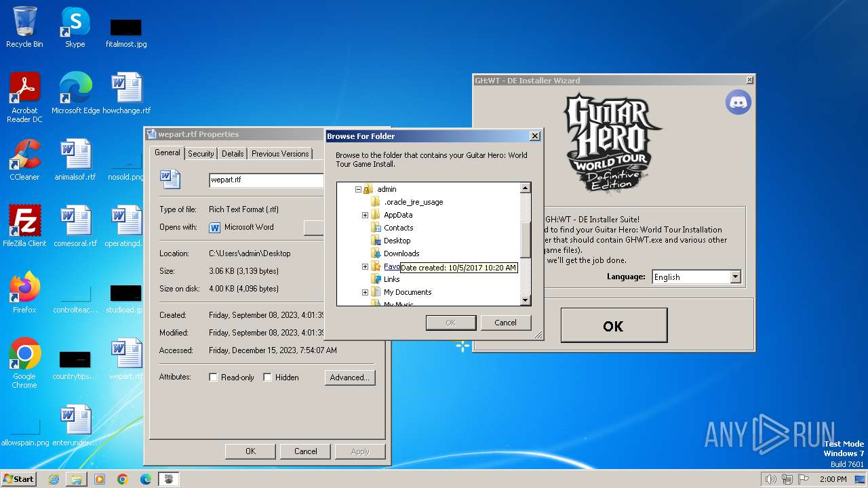Expand the AppData folder node

365,216
